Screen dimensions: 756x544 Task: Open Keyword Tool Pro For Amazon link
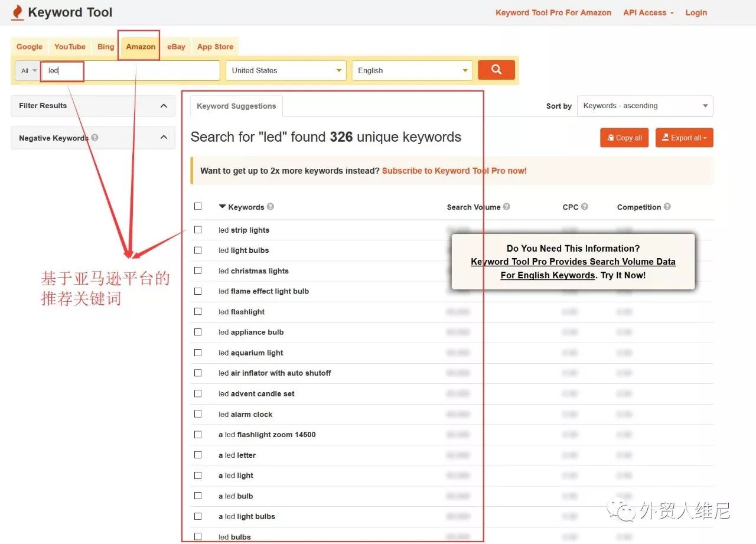pos(553,12)
